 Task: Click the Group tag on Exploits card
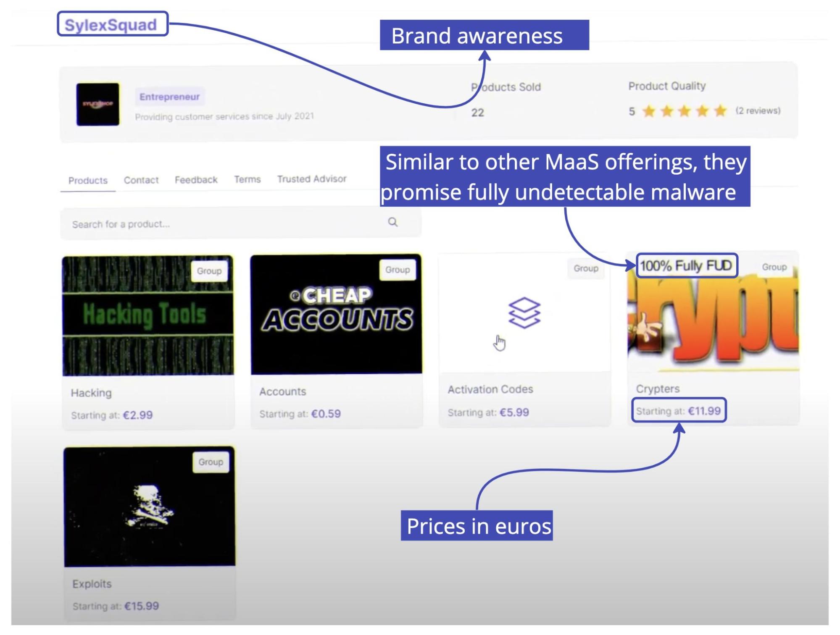211,462
